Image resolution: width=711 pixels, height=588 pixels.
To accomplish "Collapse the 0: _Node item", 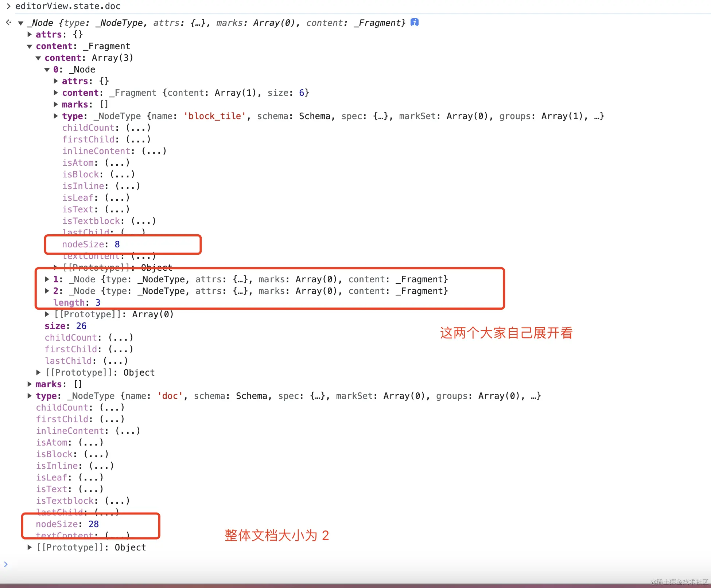I will pos(47,70).
